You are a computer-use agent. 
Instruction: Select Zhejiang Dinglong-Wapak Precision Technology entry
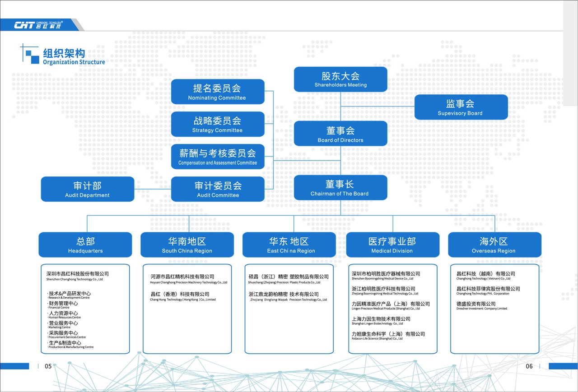pyautogui.click(x=288, y=296)
